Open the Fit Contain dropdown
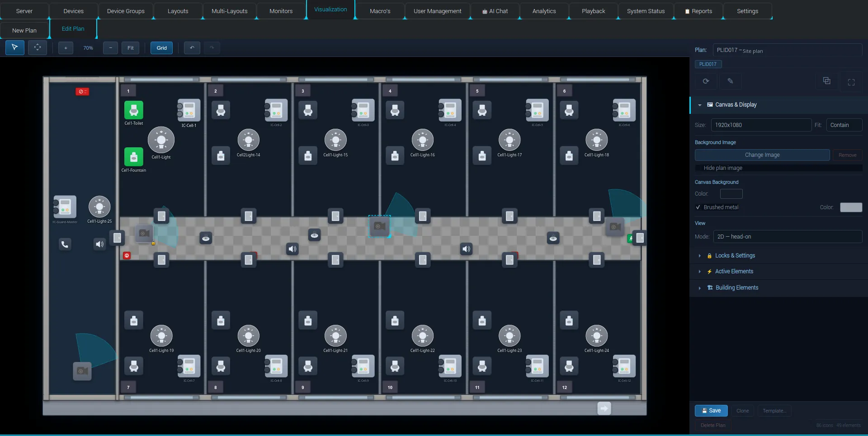This screenshot has height=436, width=868. [844, 125]
